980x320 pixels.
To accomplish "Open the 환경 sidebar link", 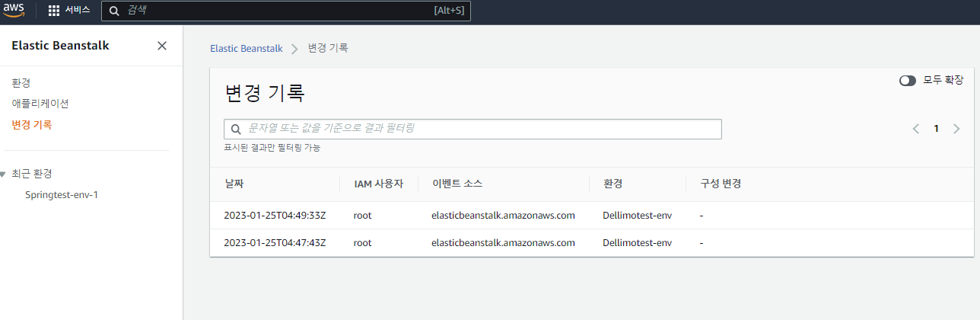I will click(x=21, y=82).
